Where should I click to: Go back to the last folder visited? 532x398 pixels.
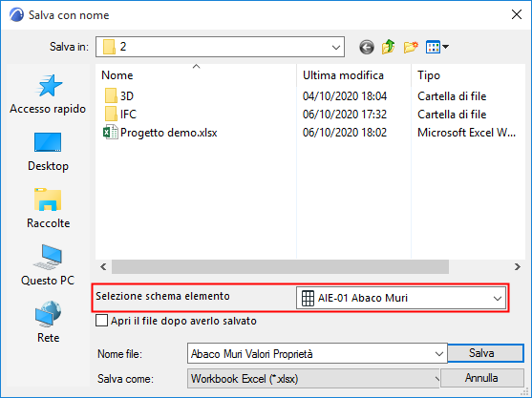(x=367, y=47)
